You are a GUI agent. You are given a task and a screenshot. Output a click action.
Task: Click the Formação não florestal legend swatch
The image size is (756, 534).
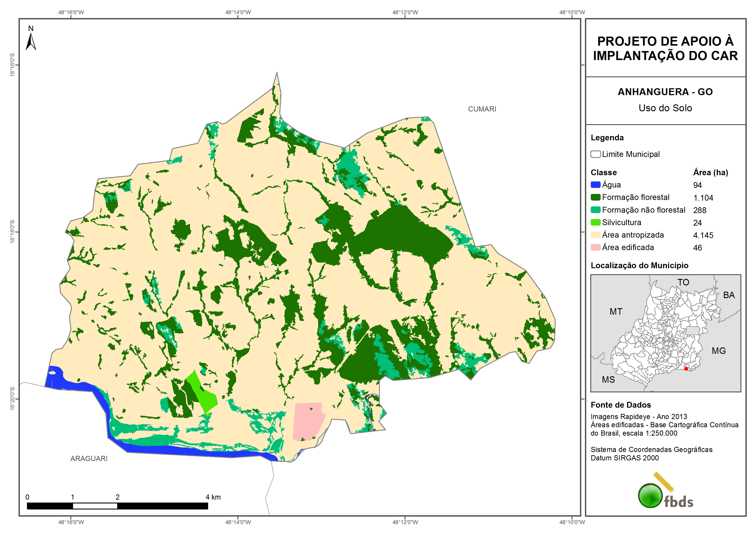tap(595, 210)
